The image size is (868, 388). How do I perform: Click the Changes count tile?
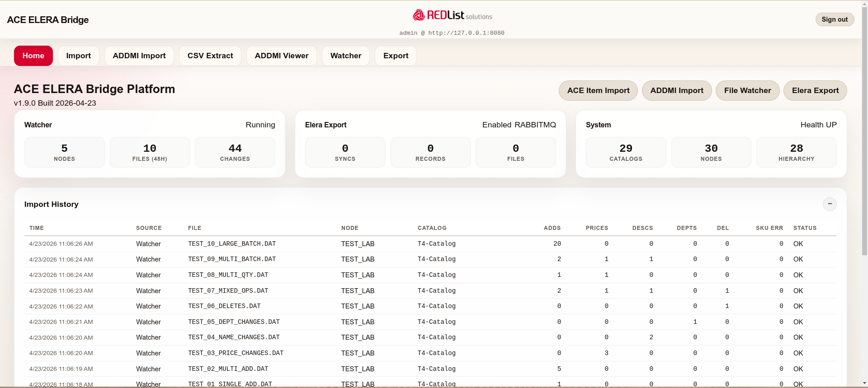[235, 152]
